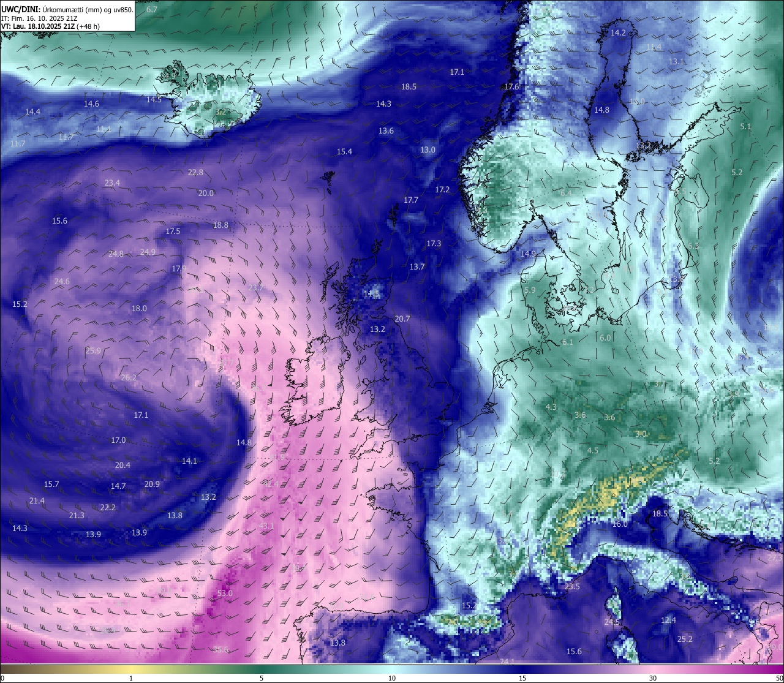Click the 20.0 map value
This screenshot has height=683, width=784.
coord(206,193)
